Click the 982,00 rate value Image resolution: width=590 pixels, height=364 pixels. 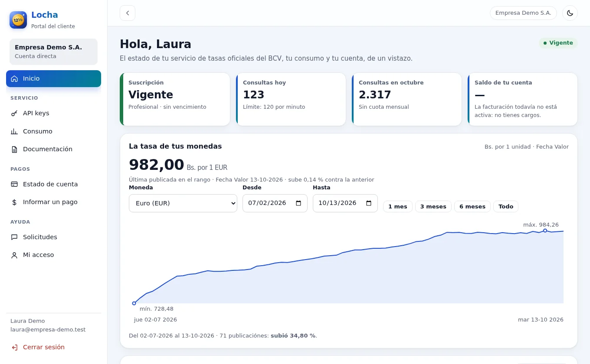pyautogui.click(x=157, y=165)
